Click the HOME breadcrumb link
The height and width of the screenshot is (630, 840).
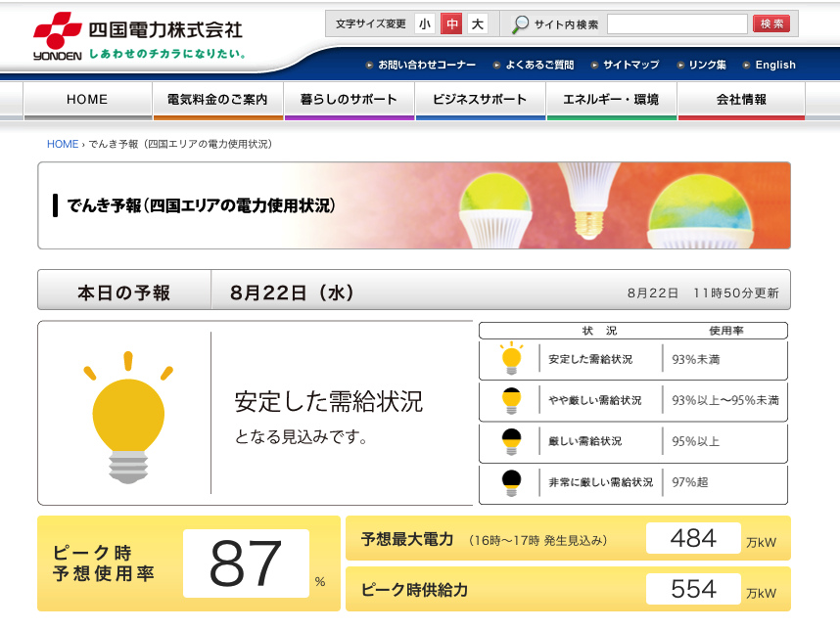pos(63,144)
